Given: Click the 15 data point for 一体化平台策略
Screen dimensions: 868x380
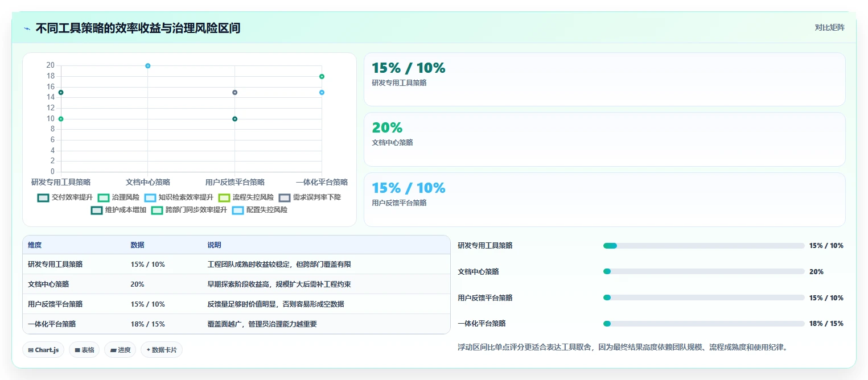Looking at the screenshot, I should [x=322, y=92].
